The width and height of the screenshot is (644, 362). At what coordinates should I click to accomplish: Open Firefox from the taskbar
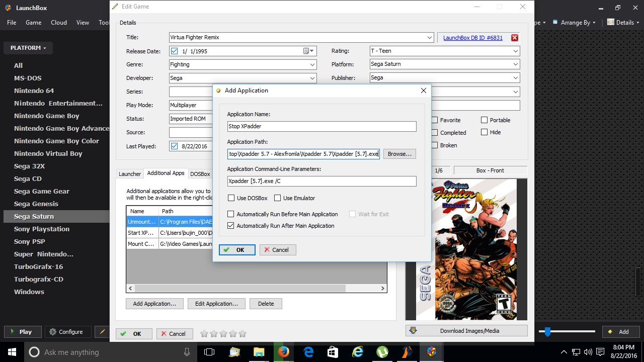pos(284,352)
